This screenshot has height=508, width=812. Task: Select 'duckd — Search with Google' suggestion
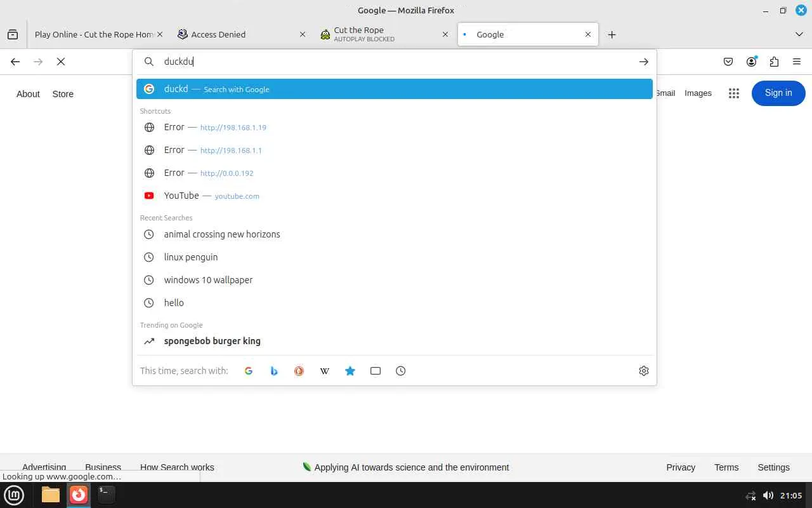coord(395,89)
